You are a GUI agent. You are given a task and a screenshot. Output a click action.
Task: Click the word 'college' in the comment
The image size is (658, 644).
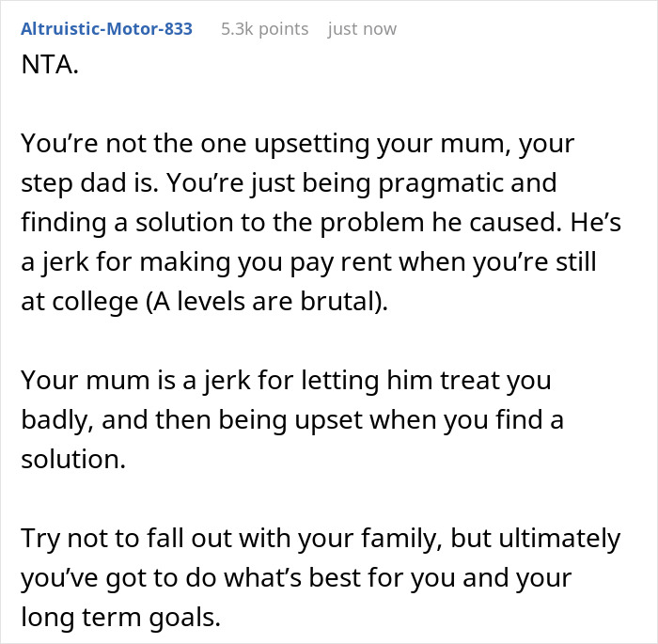(x=95, y=303)
